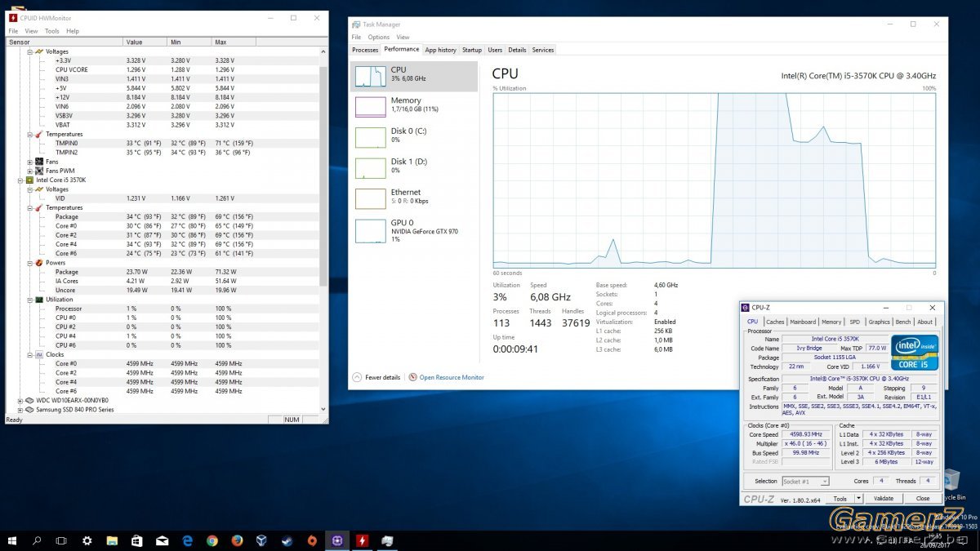Expand the Fans PWM node

click(x=30, y=171)
